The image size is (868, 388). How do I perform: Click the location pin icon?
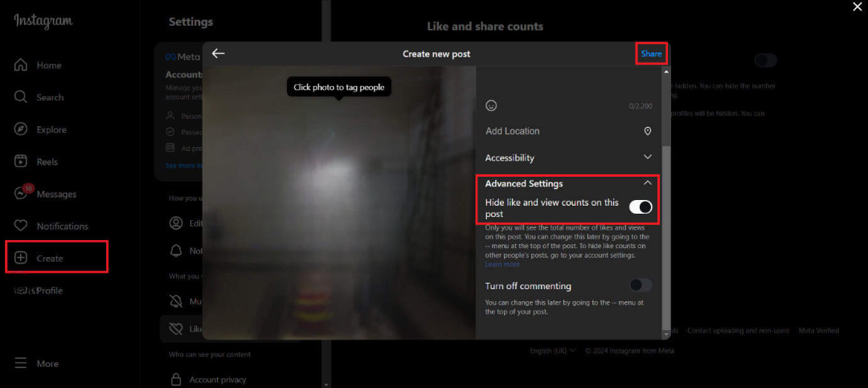click(x=648, y=131)
